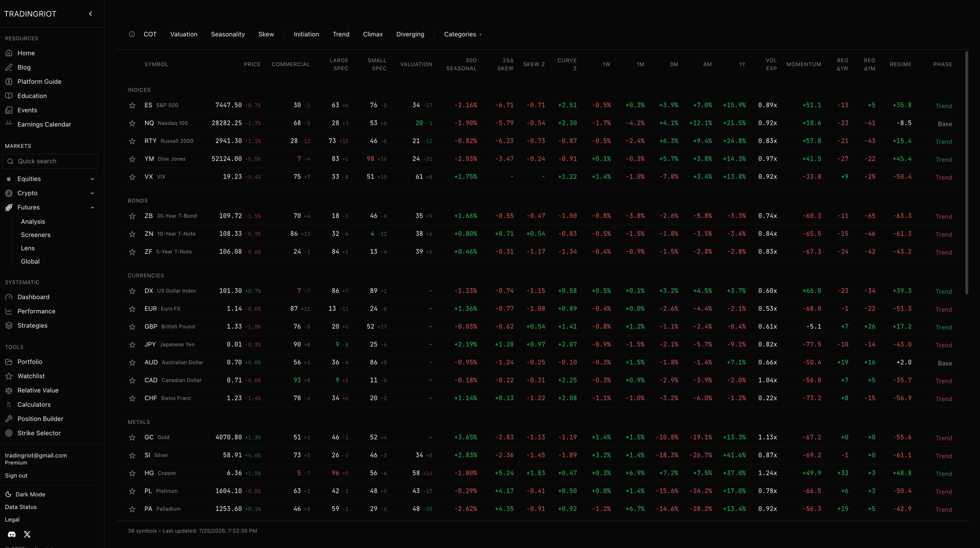Image resolution: width=980 pixels, height=548 pixels.
Task: Open the X social icon
Action: 27,534
